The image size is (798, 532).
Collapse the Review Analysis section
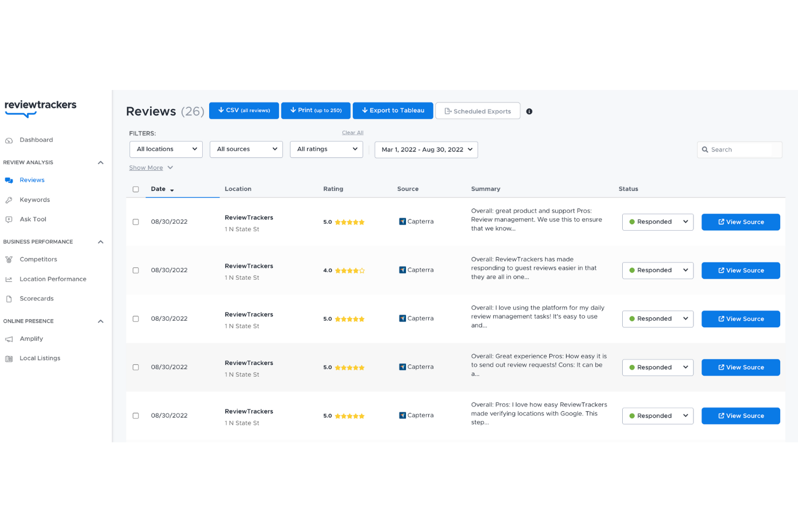click(100, 163)
